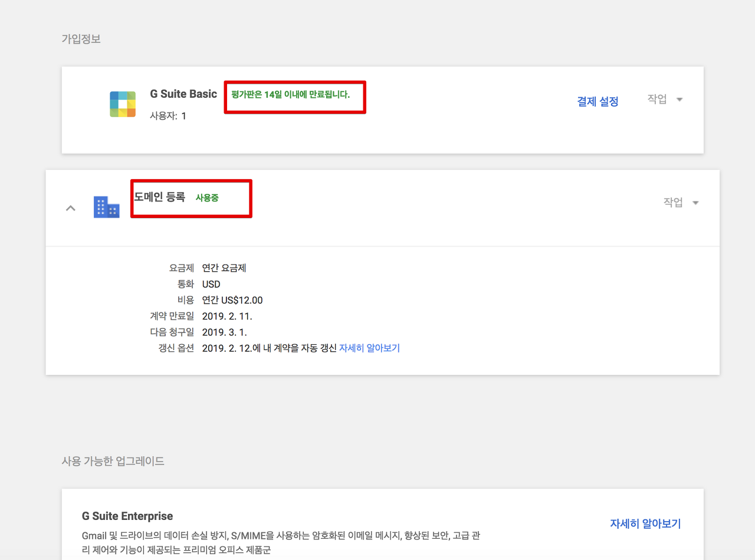
Task: Click the 연간 요금제 value
Action: 224,268
